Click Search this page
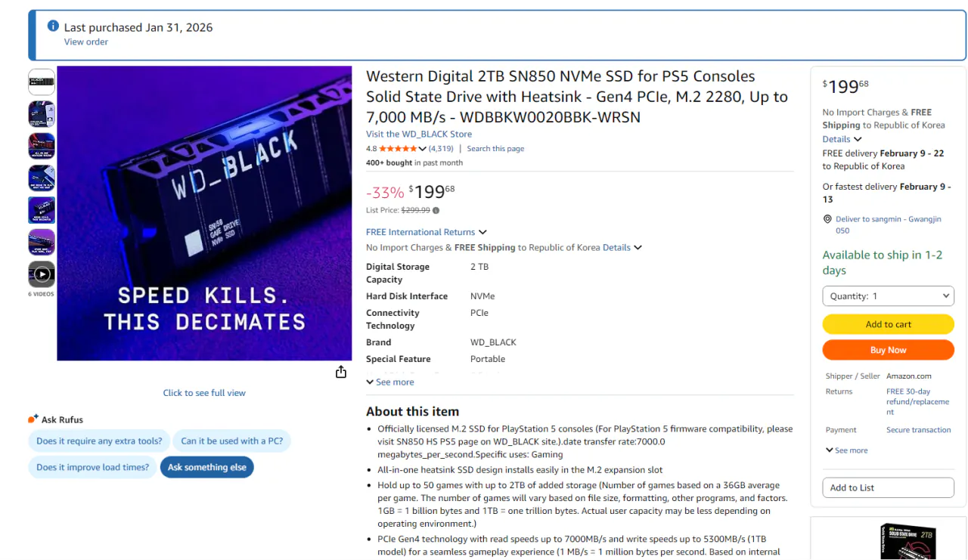968x560 pixels. (x=495, y=148)
